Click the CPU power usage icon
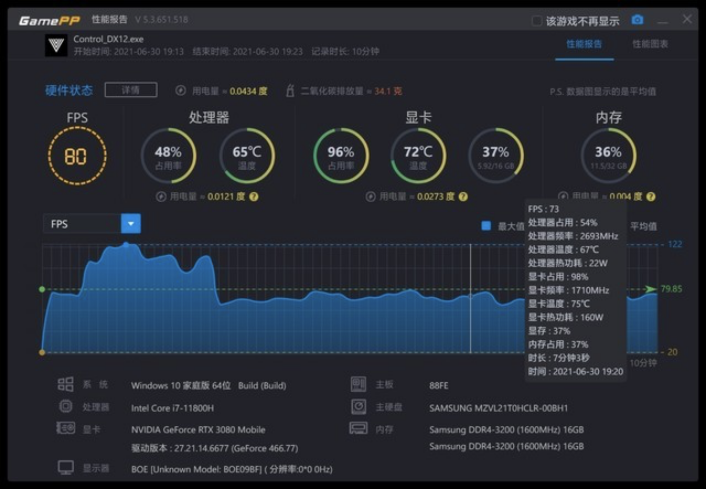This screenshot has height=489, width=706. [161, 197]
